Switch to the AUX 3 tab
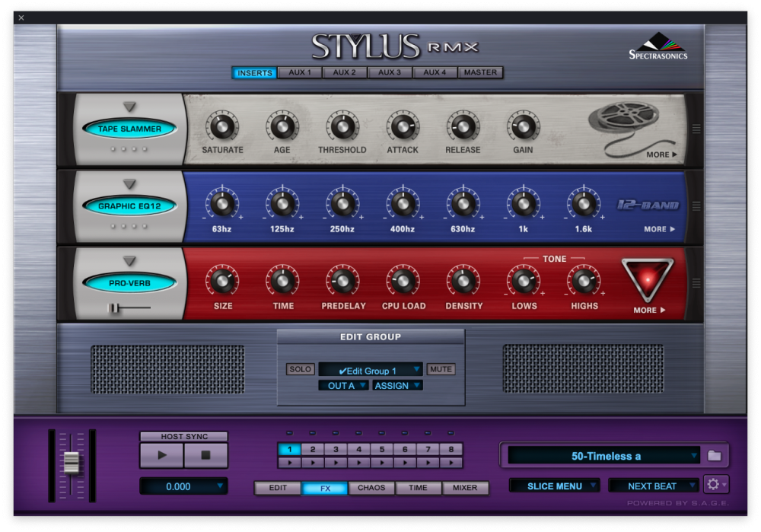The height and width of the screenshot is (532, 761). (x=389, y=72)
